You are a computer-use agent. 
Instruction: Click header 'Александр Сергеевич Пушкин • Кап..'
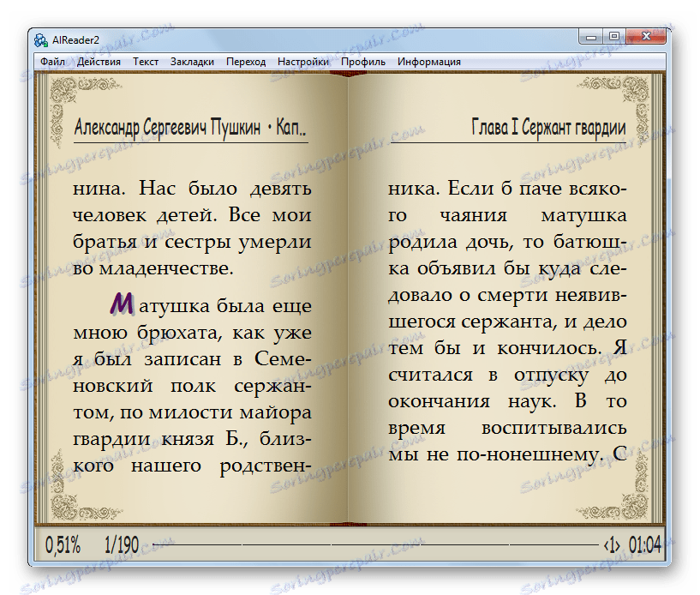coord(190,128)
